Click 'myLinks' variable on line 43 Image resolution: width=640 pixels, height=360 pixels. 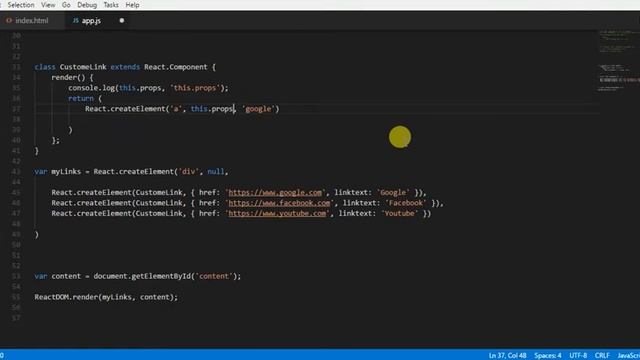coord(66,171)
